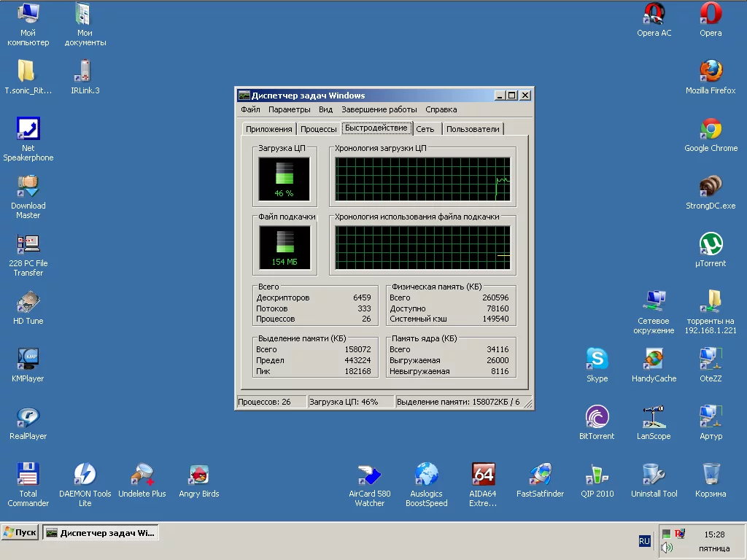Screen dimensions: 747x560
Task: Open the Google Chrome desktop shortcut
Action: [711, 129]
